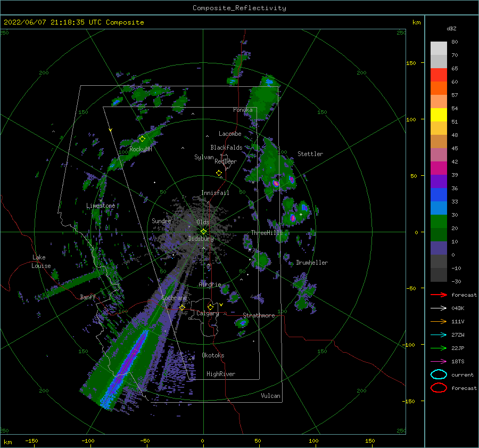Click the white 04DK arrow icon
Screen dimensions: 479x448
pos(439,308)
